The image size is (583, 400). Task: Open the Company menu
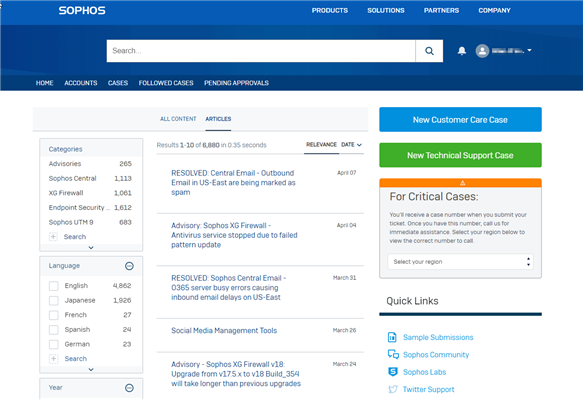point(494,10)
